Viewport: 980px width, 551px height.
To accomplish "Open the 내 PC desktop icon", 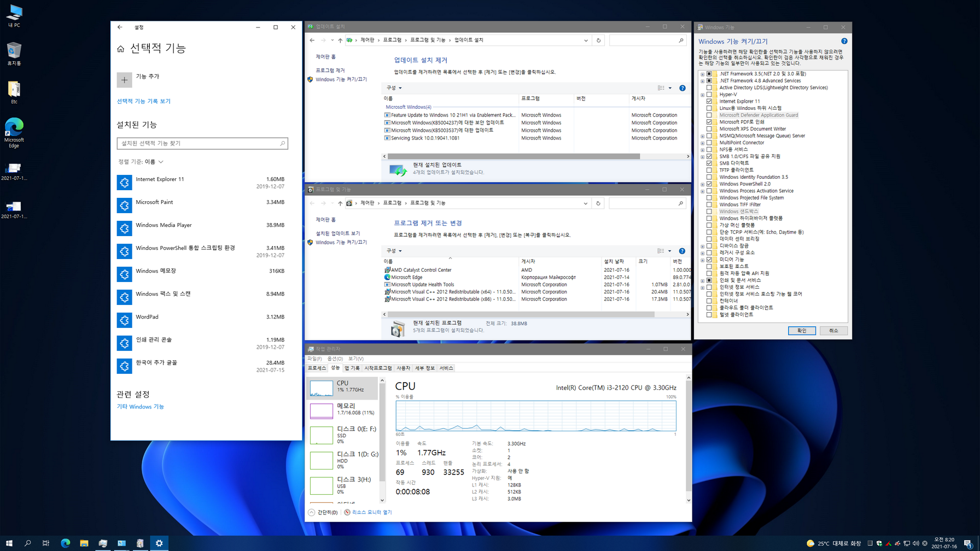I will [x=14, y=16].
